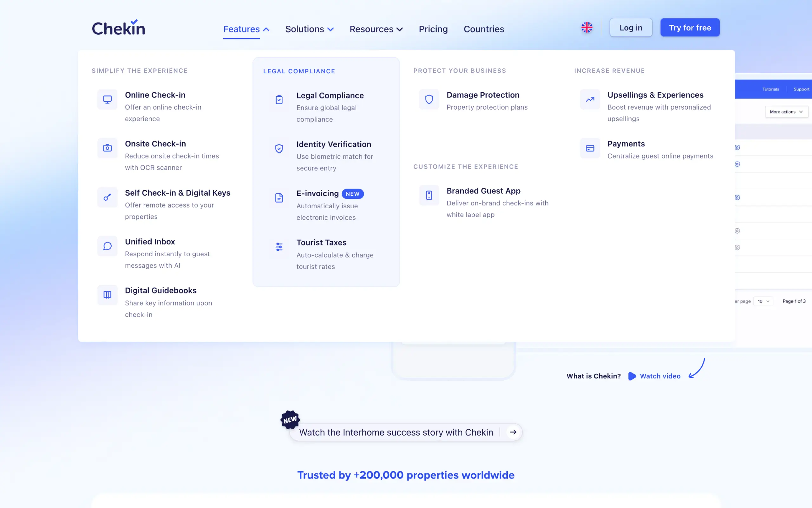The image size is (812, 508).
Task: Click the NEW badge next to E-invoicing
Action: click(x=352, y=194)
